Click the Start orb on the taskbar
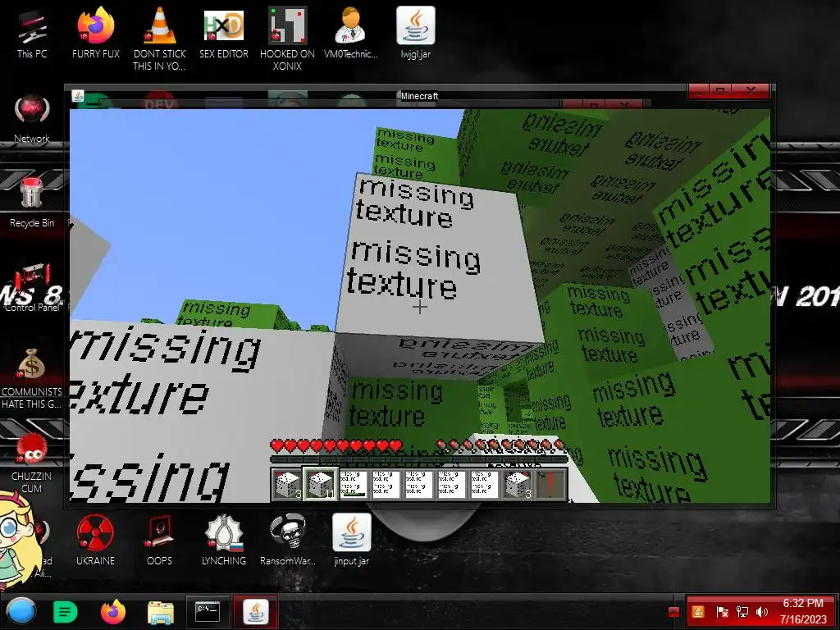The width and height of the screenshot is (840, 630). 21,611
